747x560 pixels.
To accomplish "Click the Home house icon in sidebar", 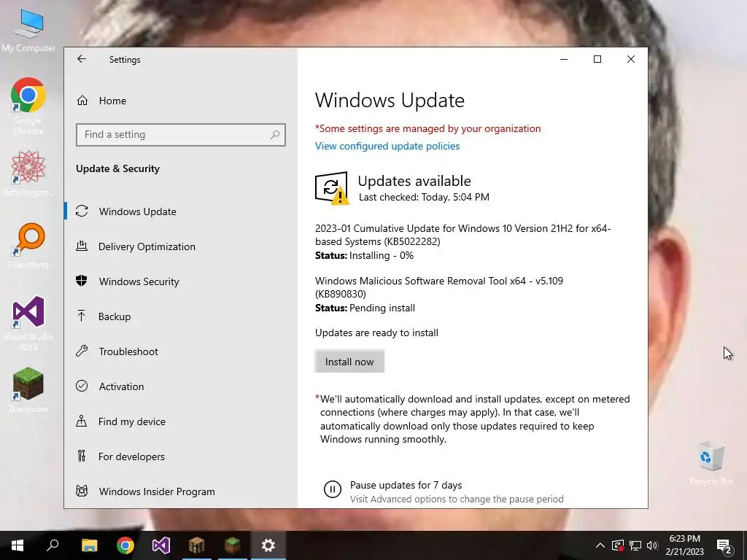I will pos(82,101).
